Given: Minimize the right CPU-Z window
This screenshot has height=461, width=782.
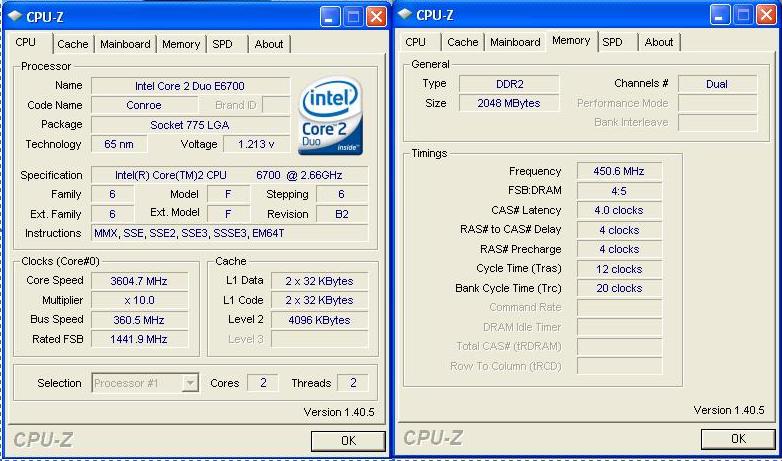Looking at the screenshot, I should tap(720, 15).
